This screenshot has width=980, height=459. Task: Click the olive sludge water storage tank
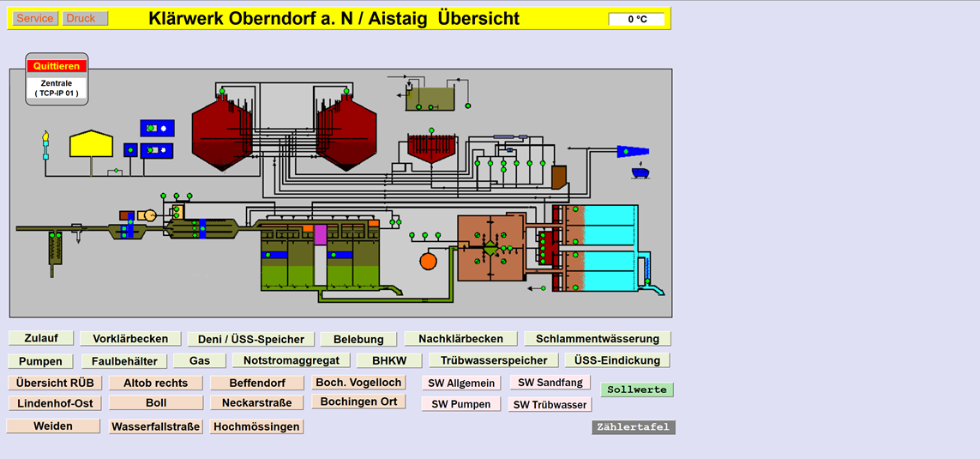(430, 99)
